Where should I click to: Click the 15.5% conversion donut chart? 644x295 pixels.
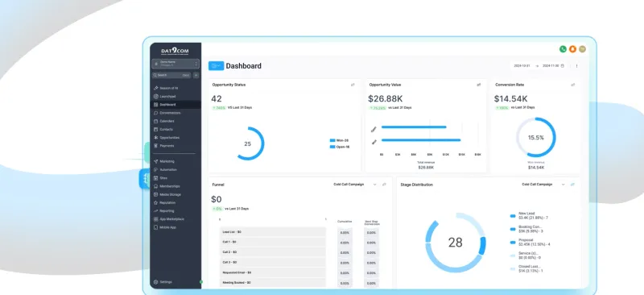click(x=535, y=137)
